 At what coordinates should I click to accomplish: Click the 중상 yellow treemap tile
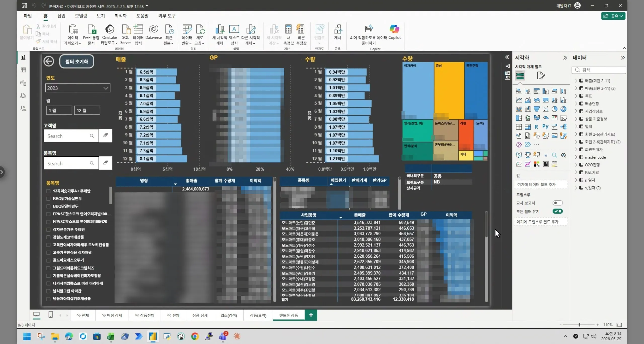[449, 90]
